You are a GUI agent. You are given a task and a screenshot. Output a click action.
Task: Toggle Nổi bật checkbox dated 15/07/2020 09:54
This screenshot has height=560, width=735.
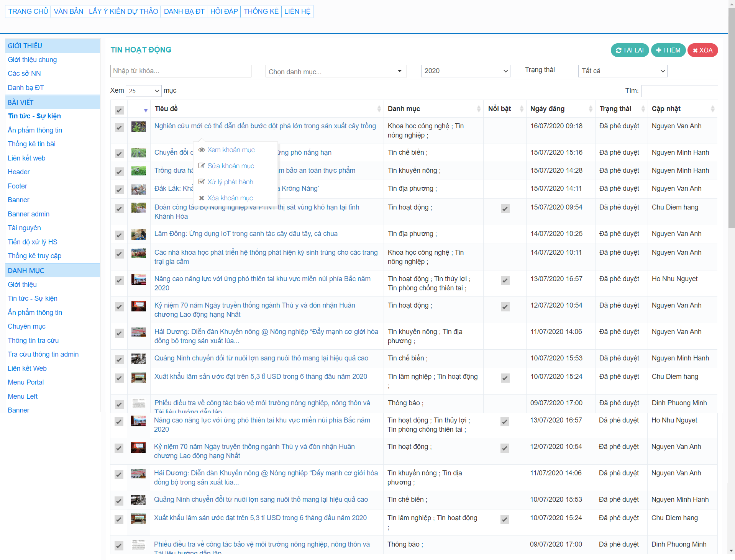click(505, 208)
